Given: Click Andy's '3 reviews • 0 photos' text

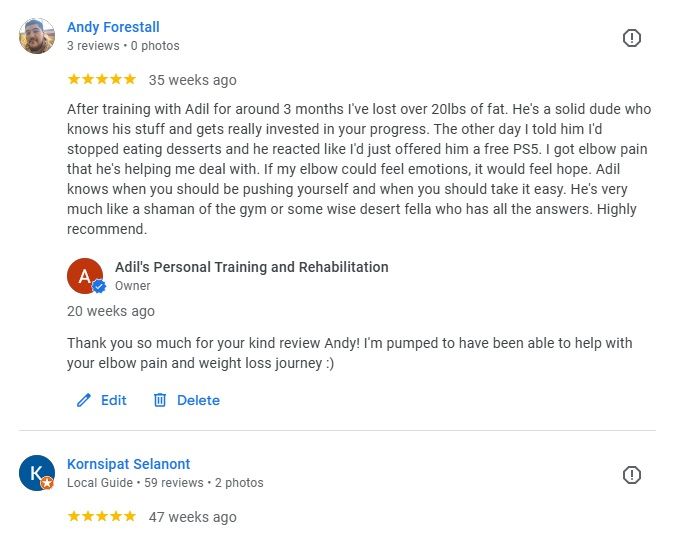Looking at the screenshot, I should [123, 46].
